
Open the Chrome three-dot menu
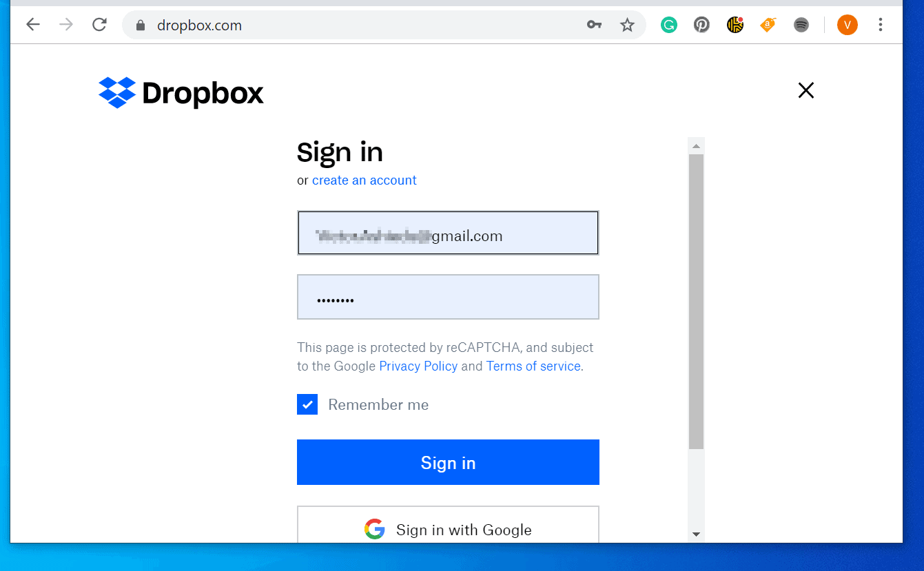tap(881, 25)
